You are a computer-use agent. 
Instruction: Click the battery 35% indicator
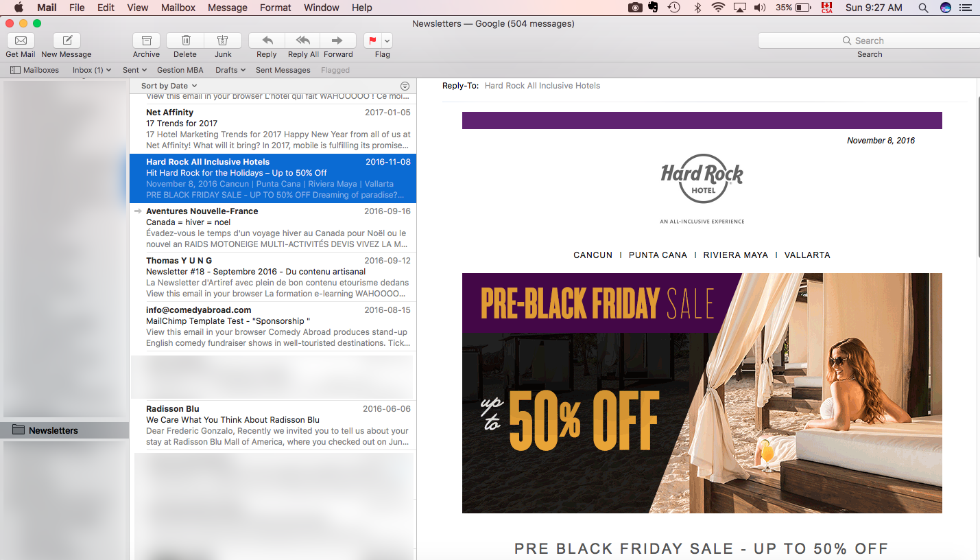(793, 8)
